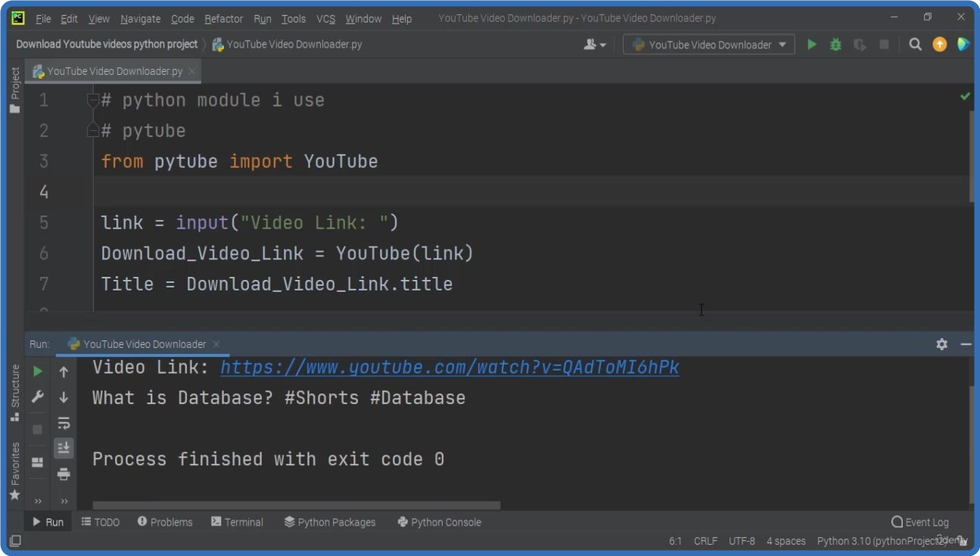Open the Refactor menu

tap(224, 18)
